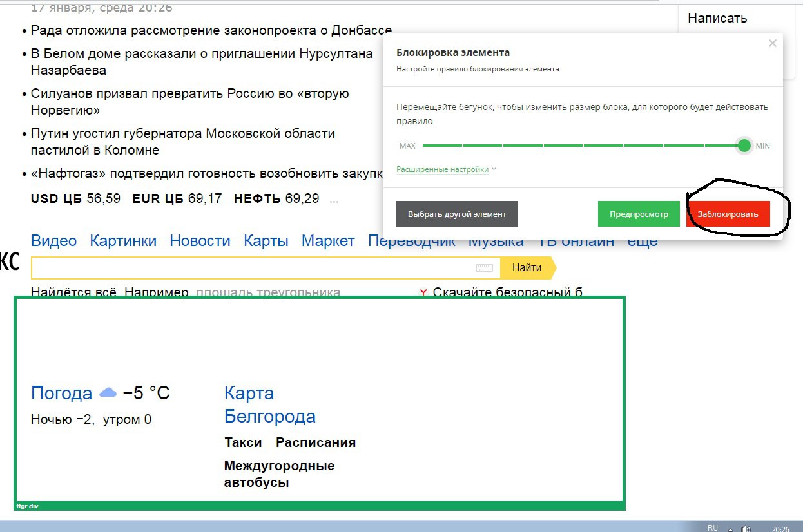Viewport: 803px width, 532px height.
Task: Open Междугородные автобусы link
Action: click(x=279, y=473)
